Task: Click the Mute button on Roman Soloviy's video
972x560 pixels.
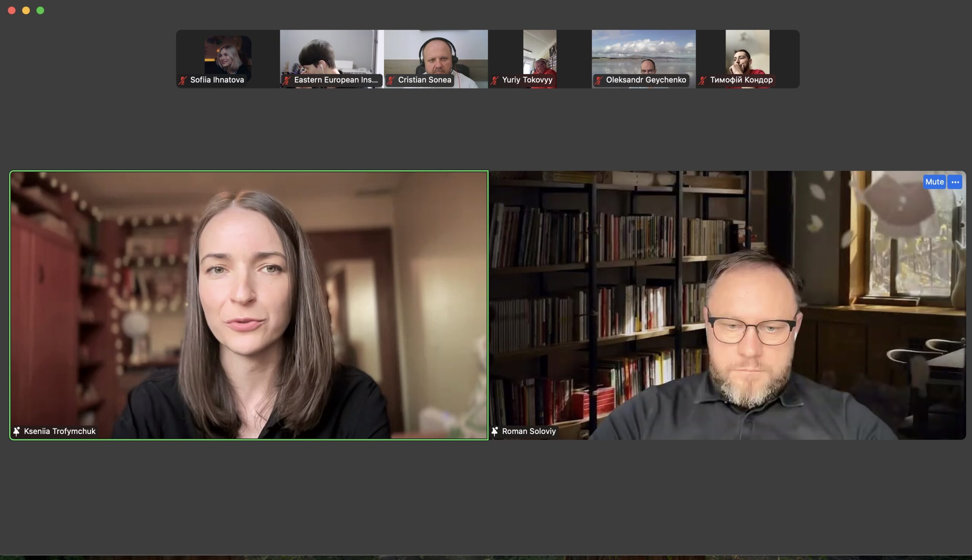Action: click(x=934, y=182)
